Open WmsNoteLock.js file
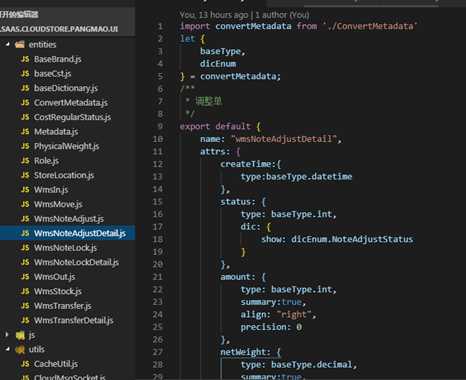This screenshot has width=466, height=380. point(65,248)
